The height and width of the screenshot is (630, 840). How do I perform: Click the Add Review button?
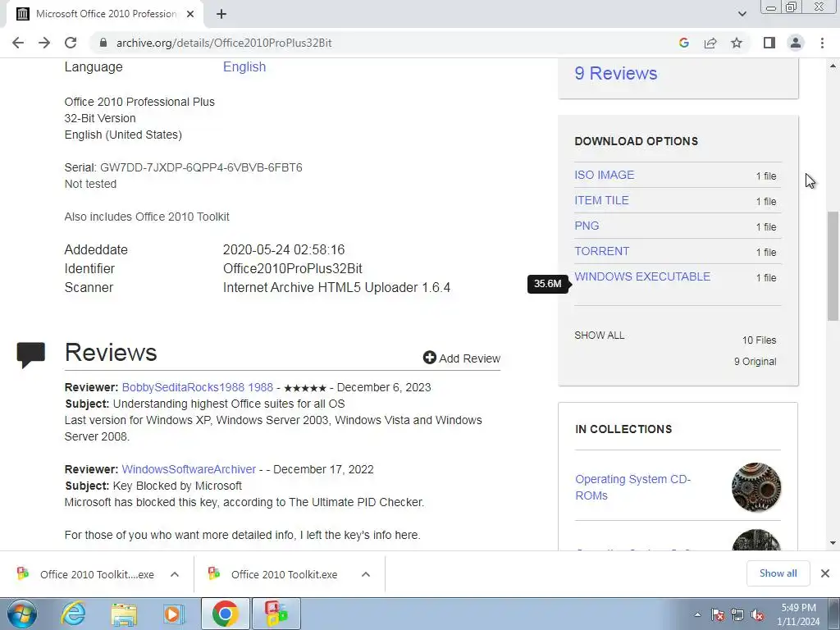[x=461, y=358]
